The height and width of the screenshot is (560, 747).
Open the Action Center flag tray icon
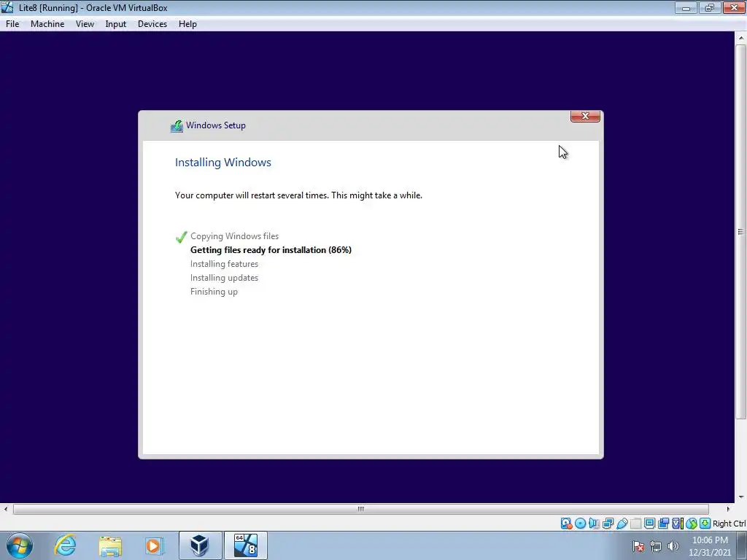[x=638, y=546]
